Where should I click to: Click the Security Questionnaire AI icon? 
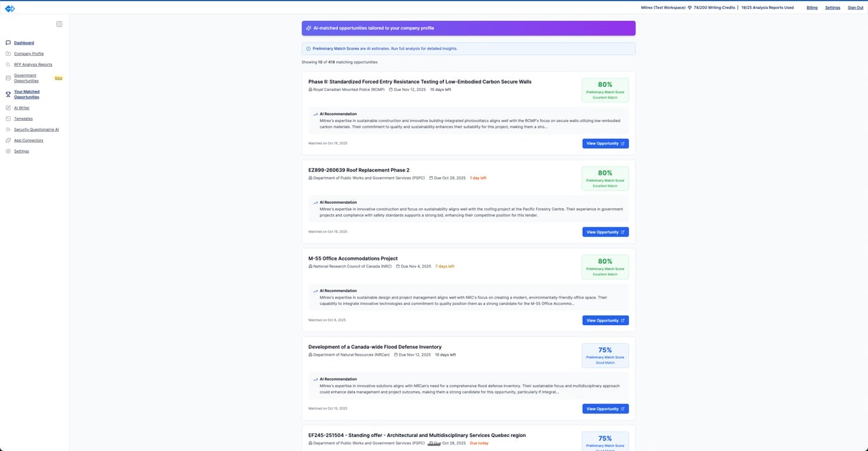(8, 130)
